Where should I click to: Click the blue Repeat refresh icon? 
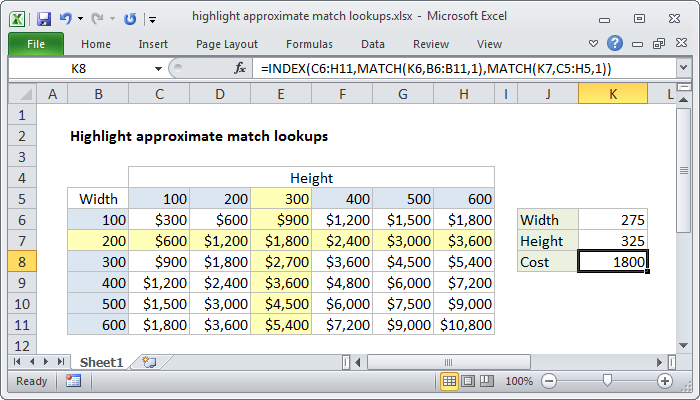[130, 19]
